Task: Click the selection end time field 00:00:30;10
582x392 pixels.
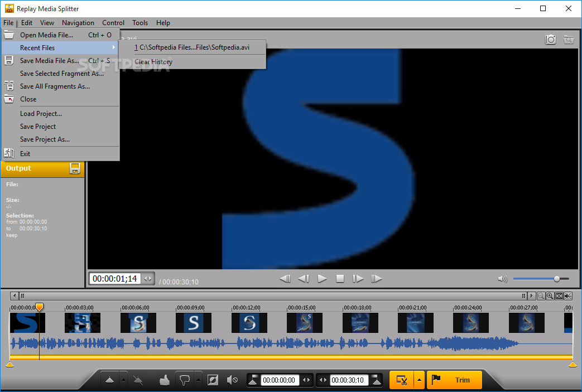Action: [x=349, y=380]
